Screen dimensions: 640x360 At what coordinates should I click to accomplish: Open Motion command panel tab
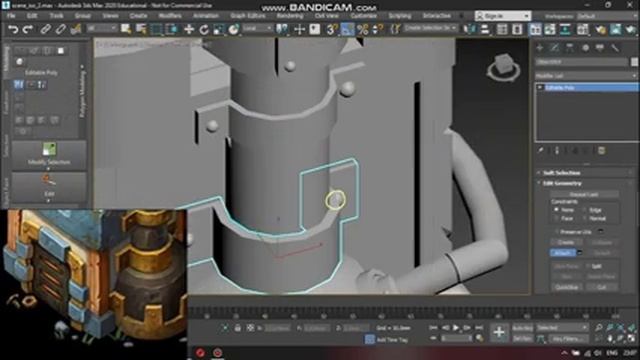coord(585,48)
